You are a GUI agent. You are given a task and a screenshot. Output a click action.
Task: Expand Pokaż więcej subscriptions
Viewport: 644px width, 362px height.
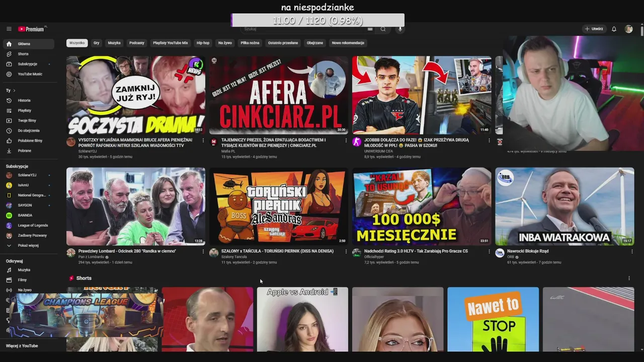click(29, 245)
